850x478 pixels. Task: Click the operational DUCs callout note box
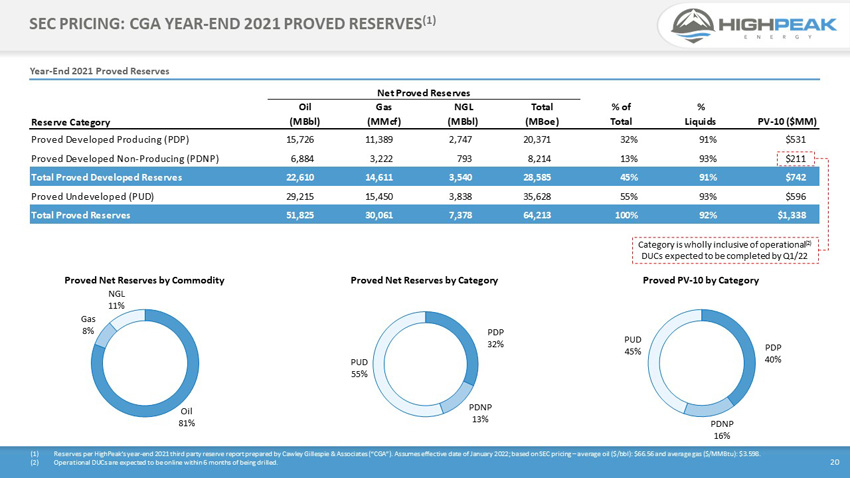click(725, 250)
